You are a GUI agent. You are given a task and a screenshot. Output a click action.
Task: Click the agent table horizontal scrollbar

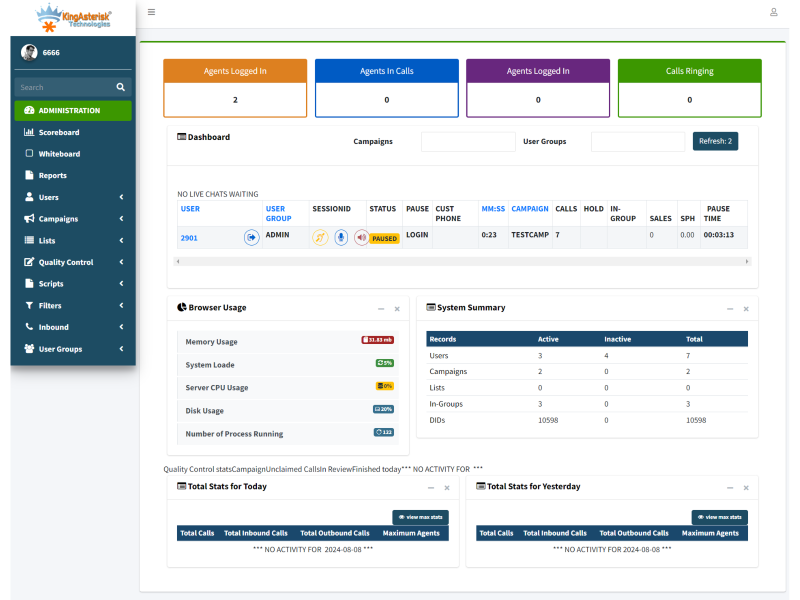click(462, 261)
